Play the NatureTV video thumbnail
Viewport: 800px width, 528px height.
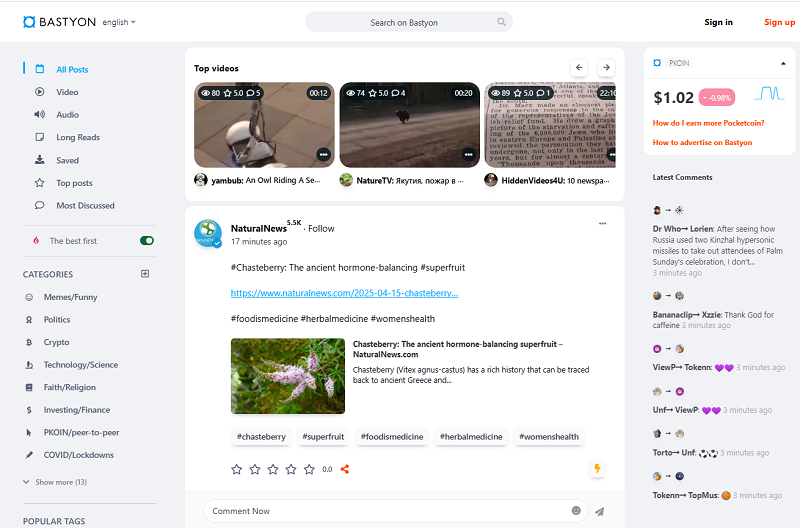[x=410, y=125]
